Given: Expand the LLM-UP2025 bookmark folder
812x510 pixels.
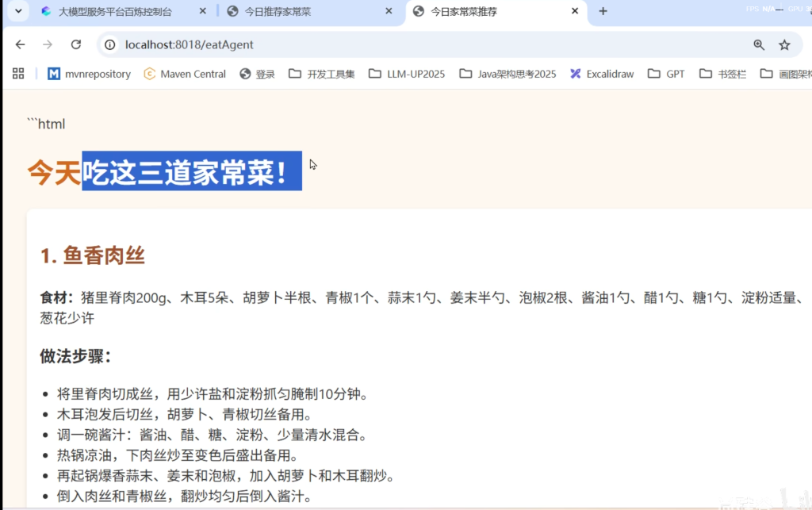Looking at the screenshot, I should click(407, 74).
